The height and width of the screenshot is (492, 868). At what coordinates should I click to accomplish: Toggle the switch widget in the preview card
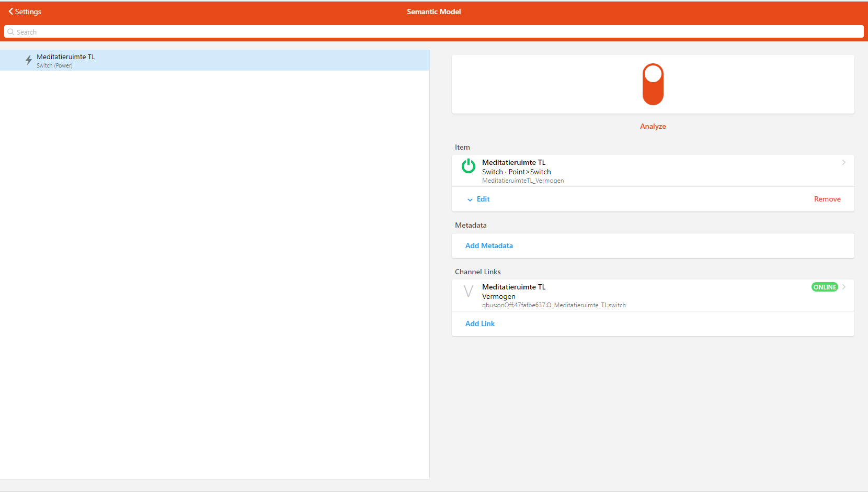point(653,84)
